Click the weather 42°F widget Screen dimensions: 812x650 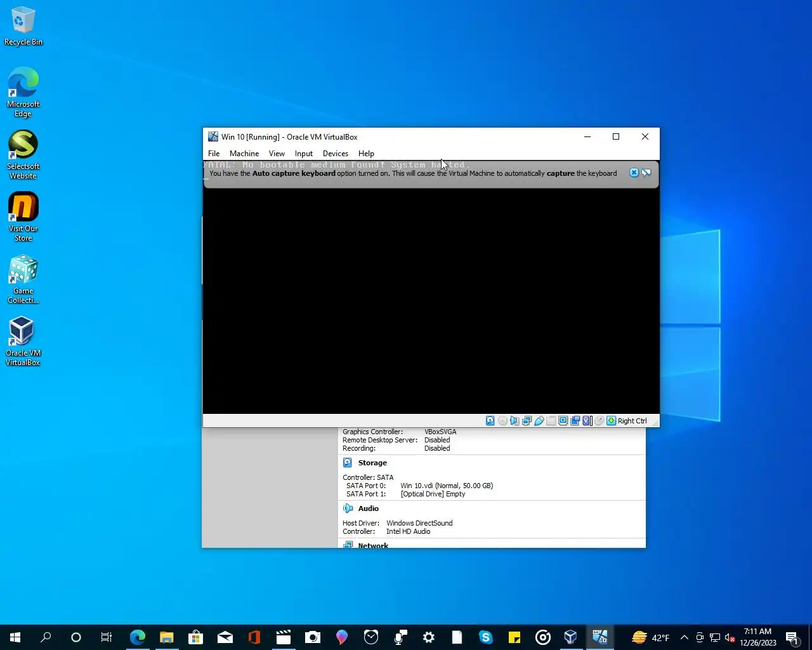tap(651, 637)
